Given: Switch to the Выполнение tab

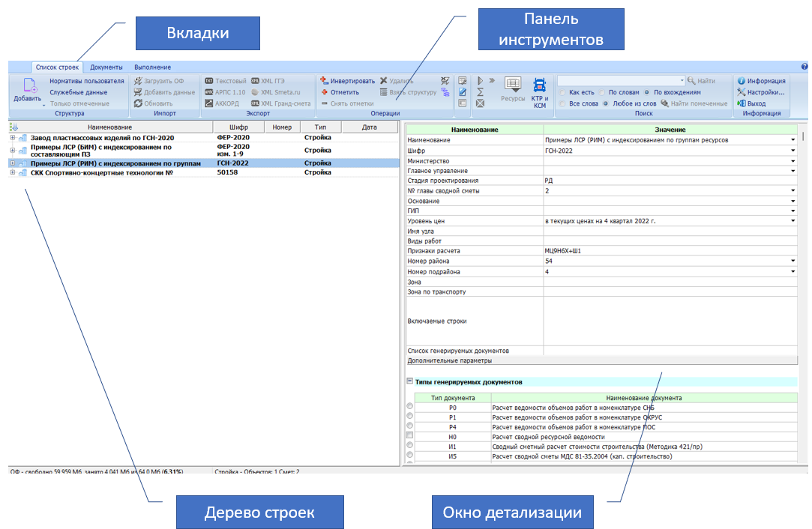Looking at the screenshot, I should coord(152,67).
